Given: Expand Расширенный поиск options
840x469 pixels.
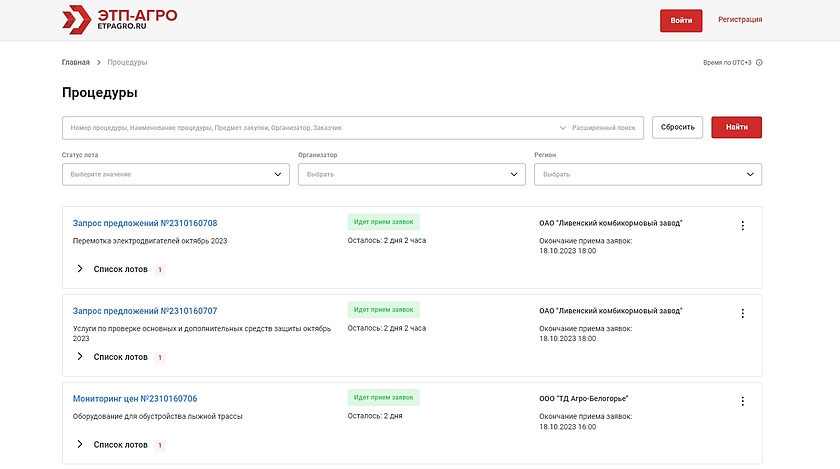Looking at the screenshot, I should coord(601,128).
